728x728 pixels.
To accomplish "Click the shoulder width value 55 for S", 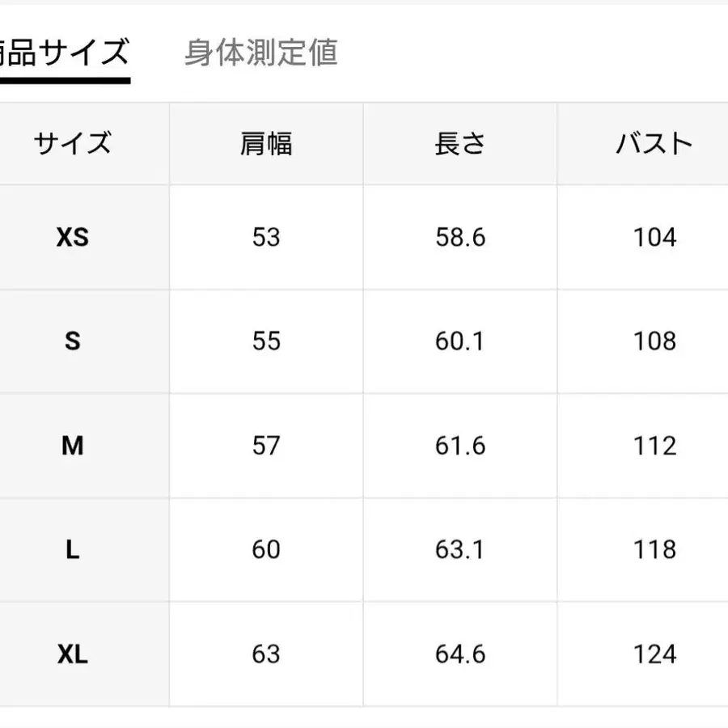I will coord(267,341).
